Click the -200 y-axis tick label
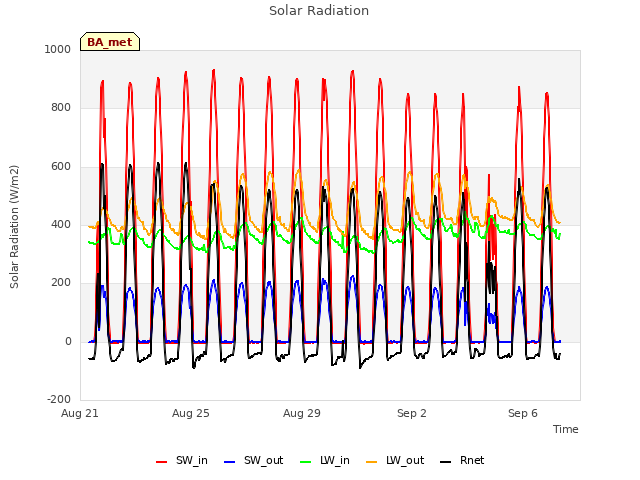This screenshot has width=640, height=480. point(59,399)
